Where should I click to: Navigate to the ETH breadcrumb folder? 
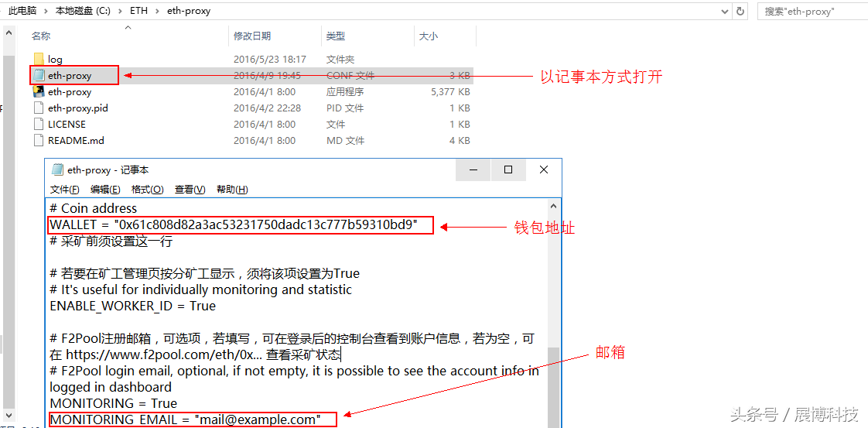(139, 11)
